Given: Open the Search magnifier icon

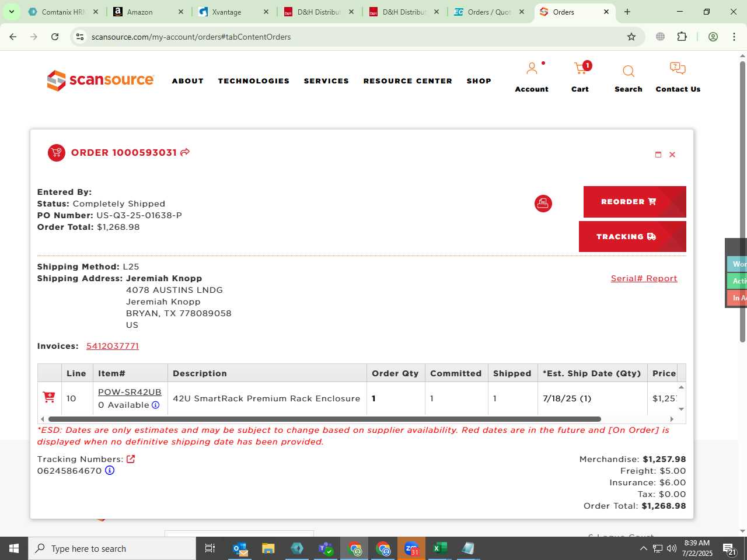Looking at the screenshot, I should click(x=629, y=71).
